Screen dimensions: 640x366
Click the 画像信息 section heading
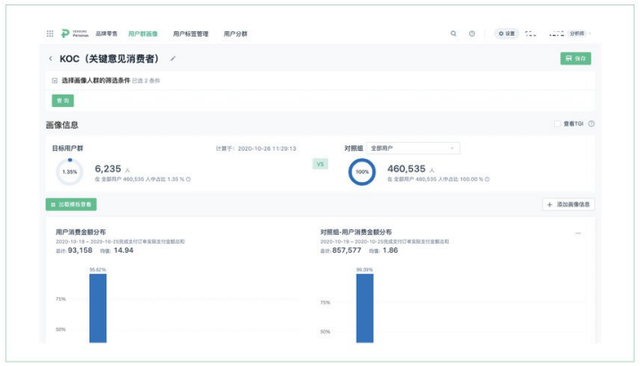pos(62,125)
